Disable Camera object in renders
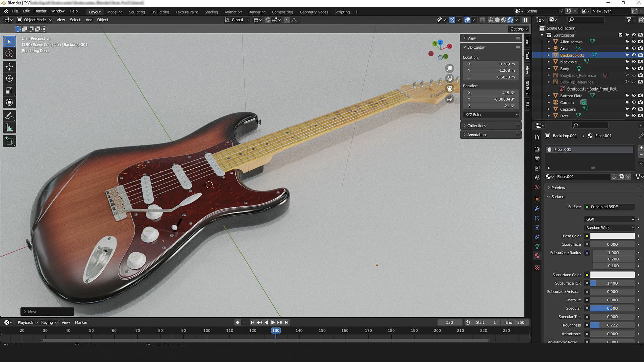644x362 pixels. 640,102
